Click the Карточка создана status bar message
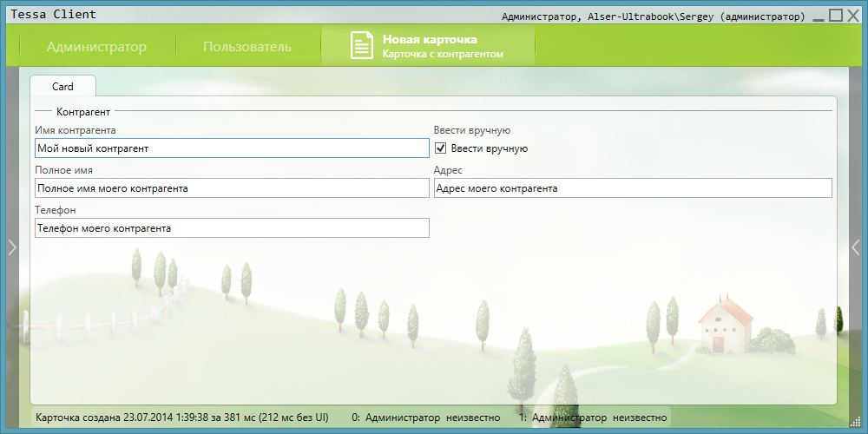The height and width of the screenshot is (434, 868). pos(181,418)
